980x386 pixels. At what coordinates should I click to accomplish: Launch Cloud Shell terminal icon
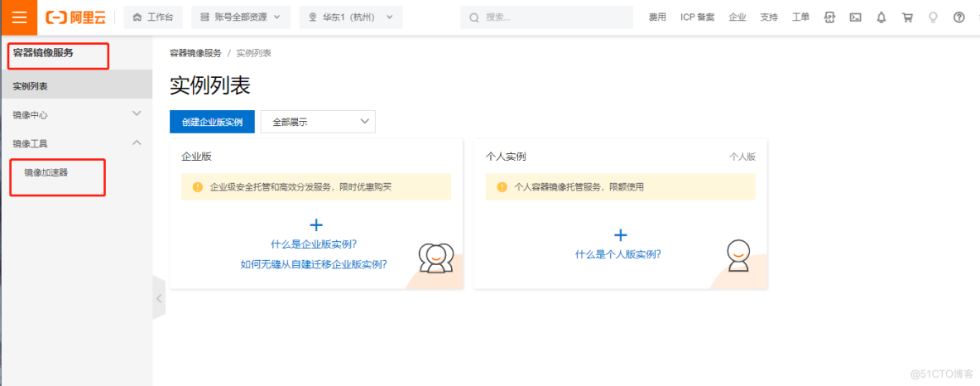pos(856,17)
